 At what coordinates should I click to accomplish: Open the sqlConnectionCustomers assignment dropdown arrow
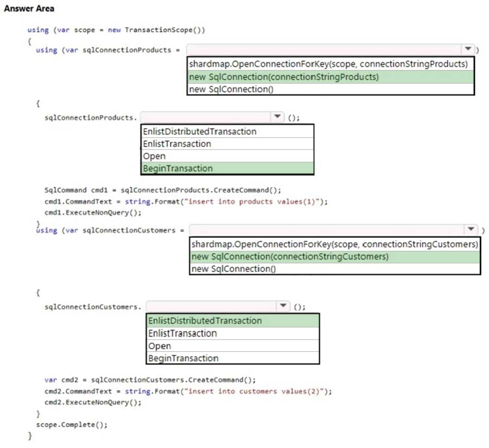pos(471,229)
